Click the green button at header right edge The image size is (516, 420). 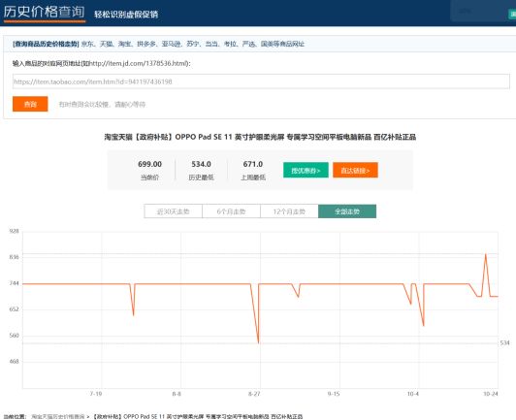pyautogui.click(x=512, y=15)
